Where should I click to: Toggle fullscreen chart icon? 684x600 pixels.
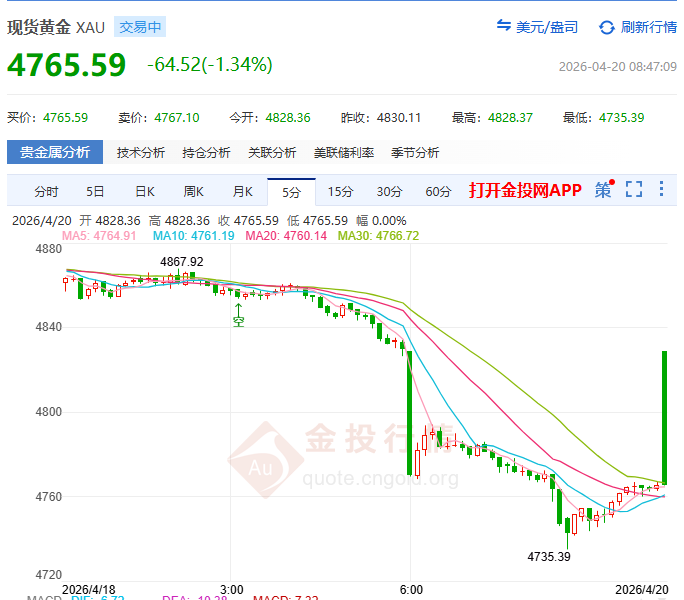click(634, 189)
